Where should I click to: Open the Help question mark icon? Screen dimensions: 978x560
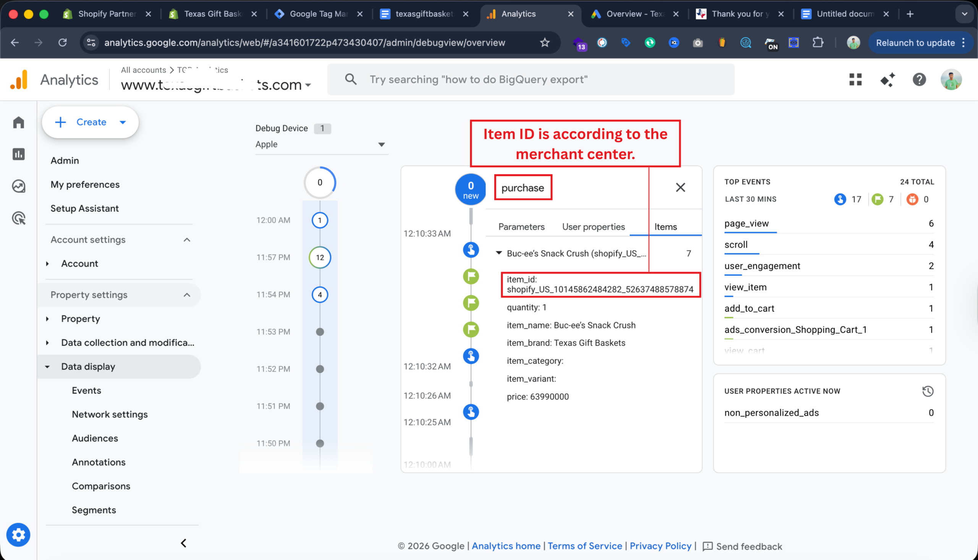(x=919, y=80)
